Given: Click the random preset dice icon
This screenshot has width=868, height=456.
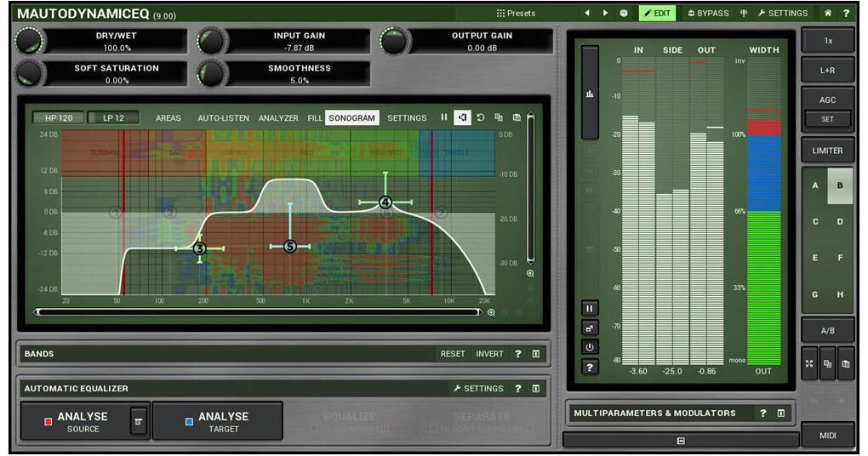Looking at the screenshot, I should 624,14.
